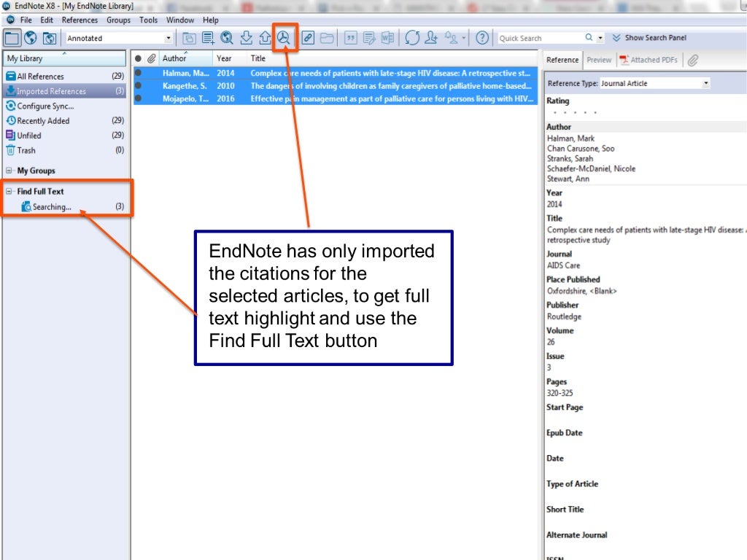
Task: Click the Sync Library icon
Action: [x=412, y=38]
